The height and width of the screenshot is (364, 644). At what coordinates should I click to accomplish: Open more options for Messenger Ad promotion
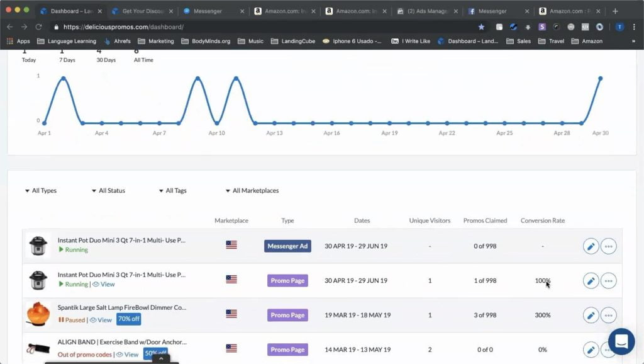click(609, 246)
